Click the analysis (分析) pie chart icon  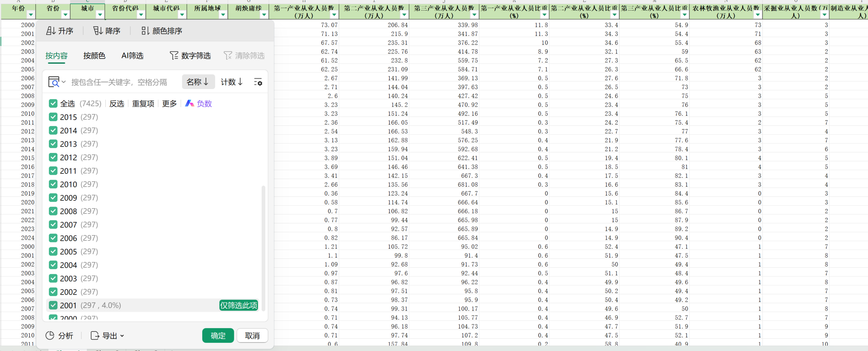tap(50, 336)
